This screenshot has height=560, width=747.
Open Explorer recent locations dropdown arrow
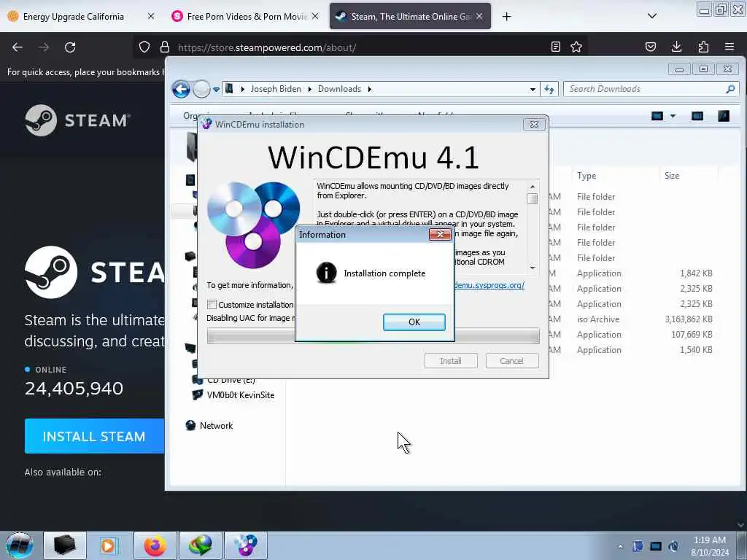pos(216,90)
